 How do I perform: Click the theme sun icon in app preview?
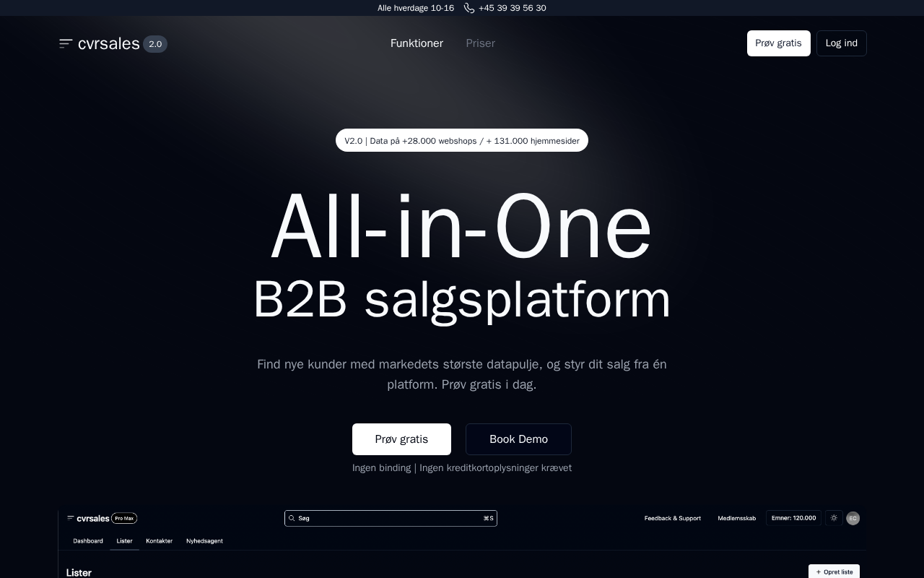[834, 518]
